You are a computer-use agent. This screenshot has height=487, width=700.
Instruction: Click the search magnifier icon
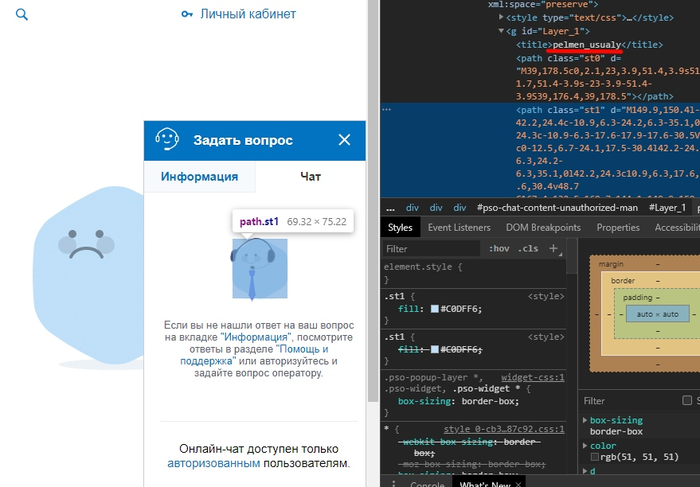pos(22,15)
